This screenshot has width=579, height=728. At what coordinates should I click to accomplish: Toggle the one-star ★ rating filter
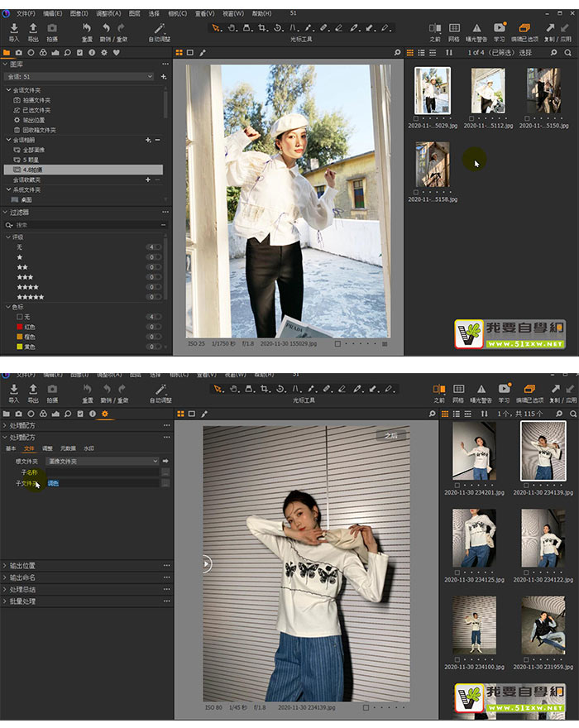(x=156, y=257)
